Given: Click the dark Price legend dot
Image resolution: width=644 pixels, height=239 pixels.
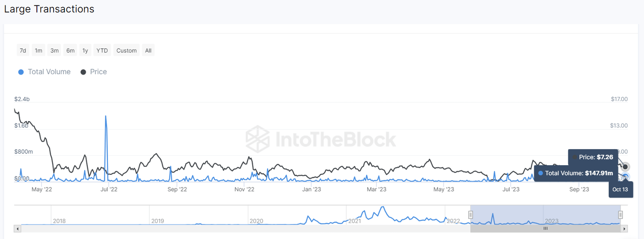Looking at the screenshot, I should click(83, 72).
